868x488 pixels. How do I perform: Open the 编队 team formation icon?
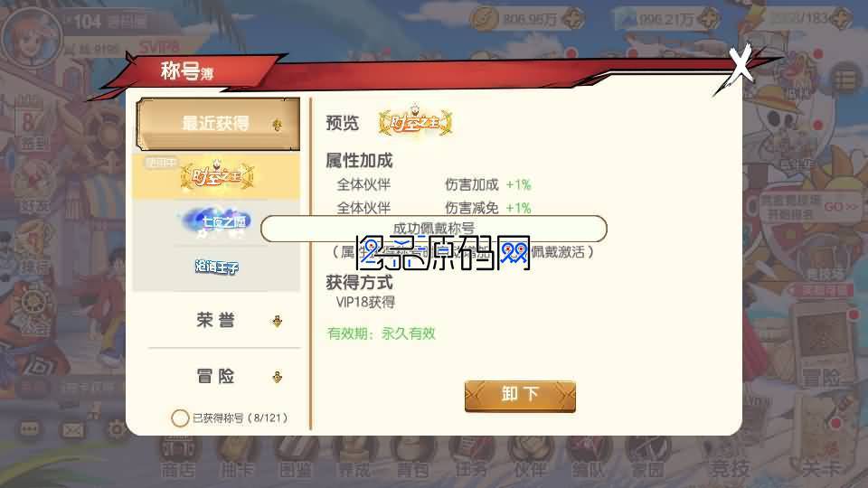click(x=589, y=458)
